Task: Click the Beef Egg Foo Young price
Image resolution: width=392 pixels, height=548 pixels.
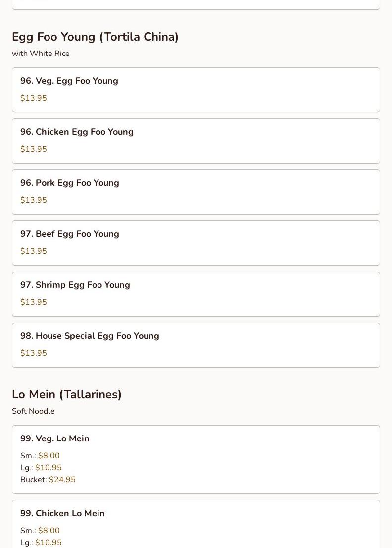Action: [34, 251]
